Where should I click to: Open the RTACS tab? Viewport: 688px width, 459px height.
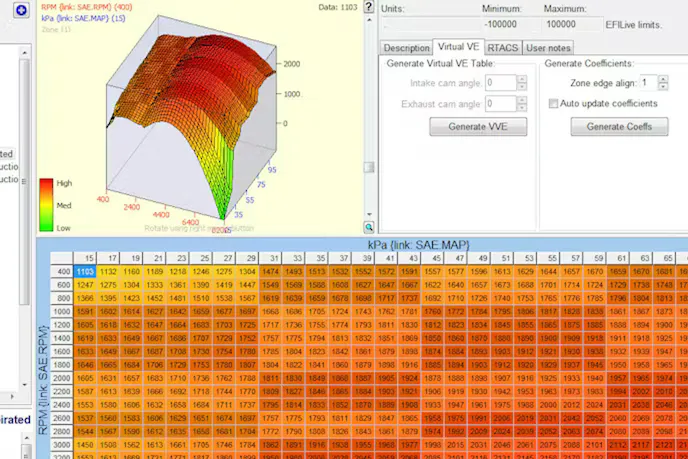[x=503, y=47]
